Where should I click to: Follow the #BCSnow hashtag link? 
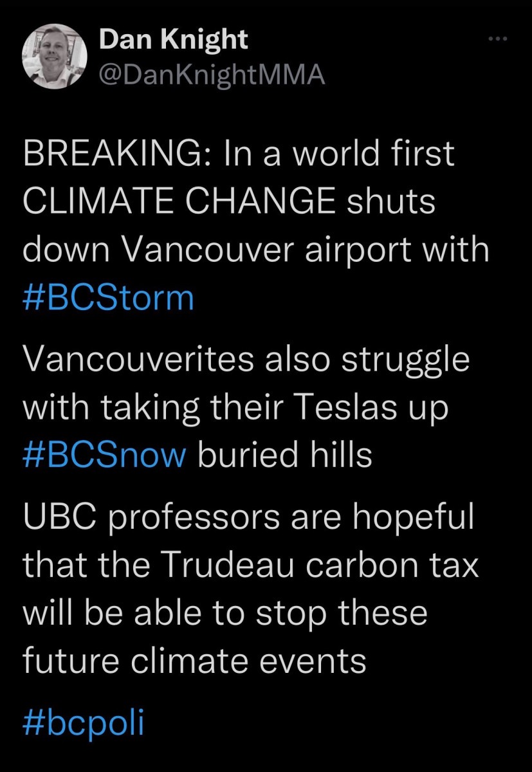(105, 455)
